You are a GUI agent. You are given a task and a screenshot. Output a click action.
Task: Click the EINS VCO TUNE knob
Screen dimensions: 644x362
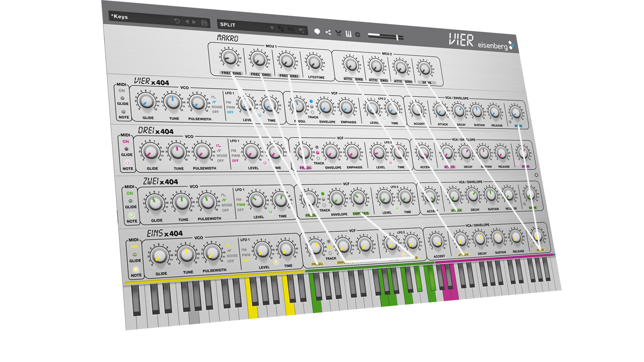click(x=186, y=255)
